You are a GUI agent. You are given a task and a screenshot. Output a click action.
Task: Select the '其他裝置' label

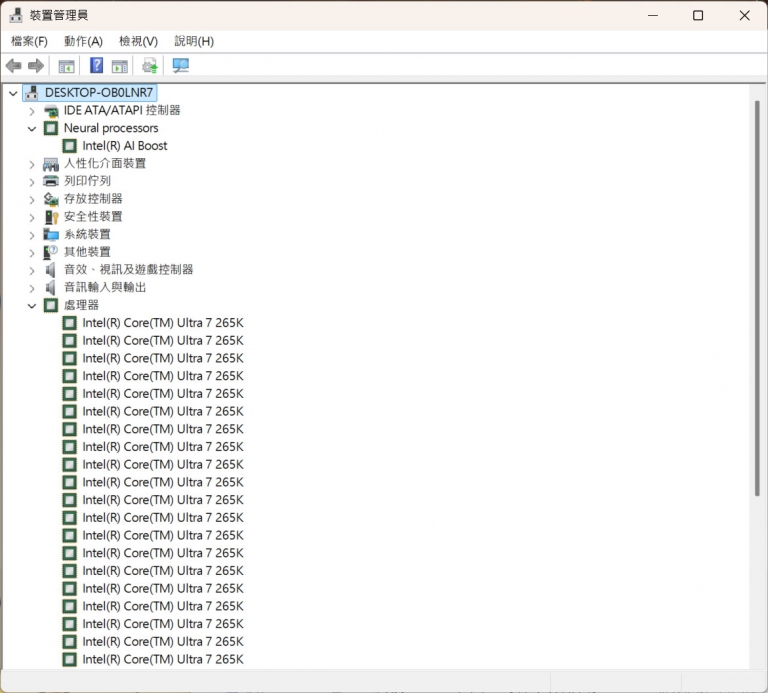click(87, 252)
